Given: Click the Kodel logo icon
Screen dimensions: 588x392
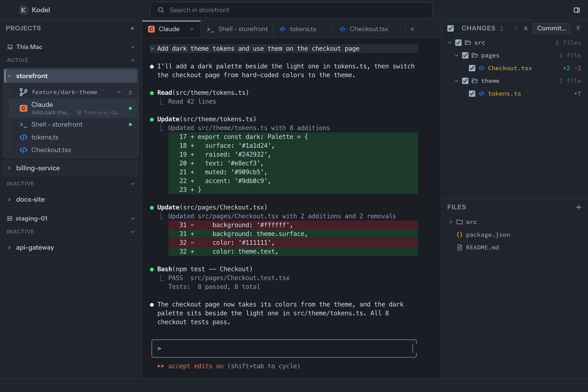Looking at the screenshot, I should point(24,10).
